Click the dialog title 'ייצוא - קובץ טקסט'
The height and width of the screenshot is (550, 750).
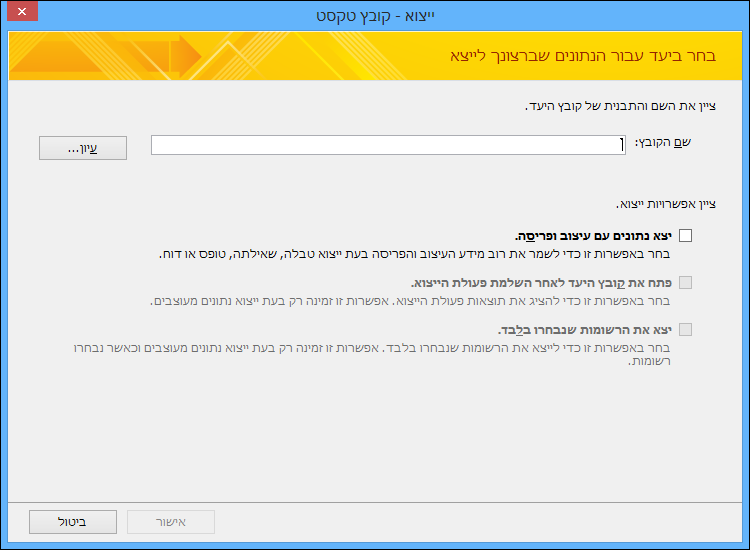(375, 16)
